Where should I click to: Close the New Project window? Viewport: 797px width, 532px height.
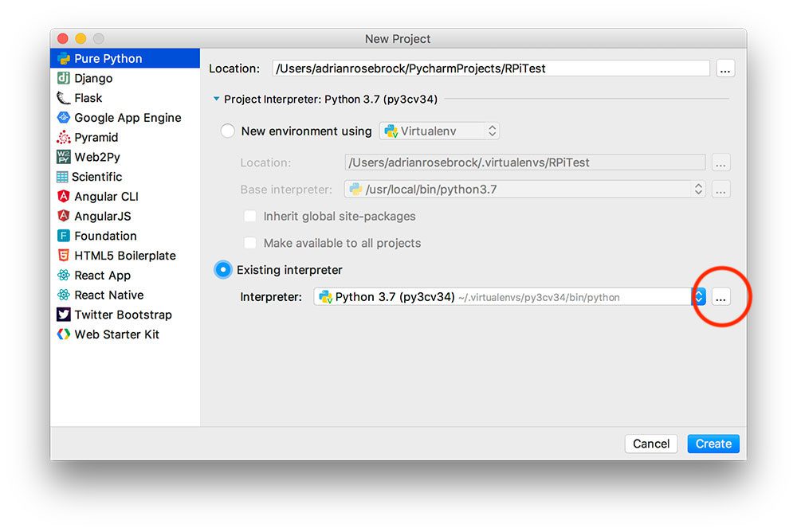click(x=63, y=38)
